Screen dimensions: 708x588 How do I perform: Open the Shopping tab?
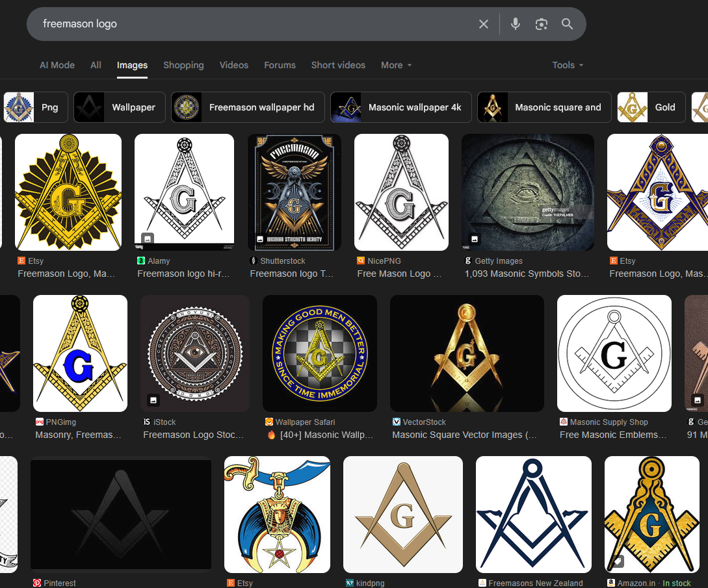click(x=183, y=65)
